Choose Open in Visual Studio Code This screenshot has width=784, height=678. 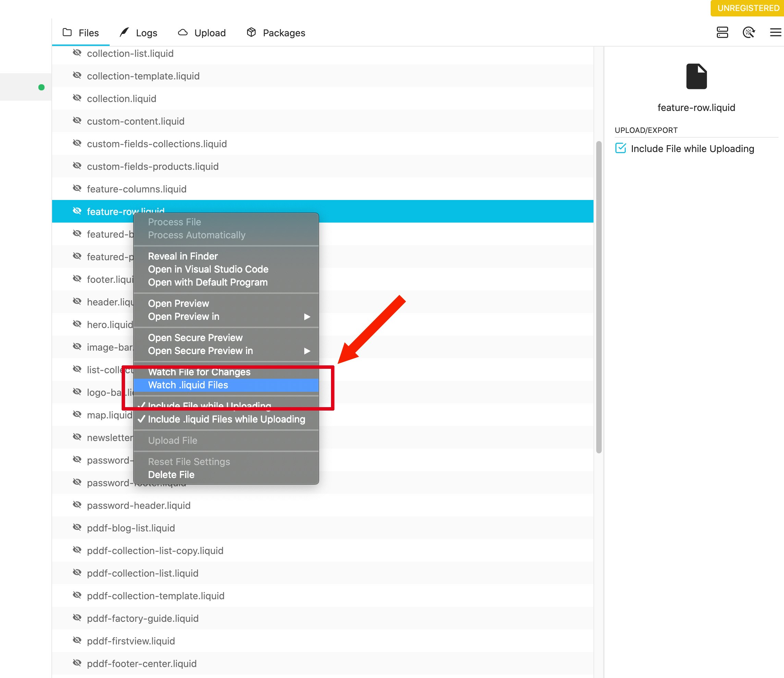(x=208, y=269)
